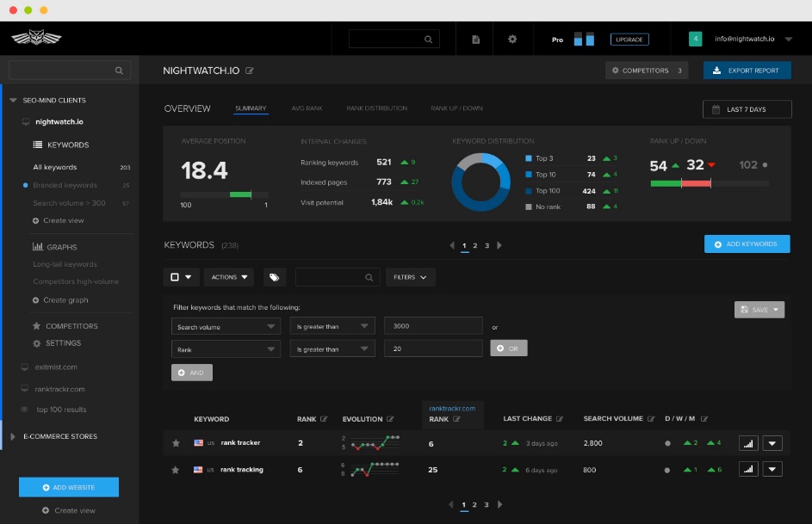Screen dimensions: 812x524
Task: Open the Search volume filter field dropdown
Action: click(226, 326)
